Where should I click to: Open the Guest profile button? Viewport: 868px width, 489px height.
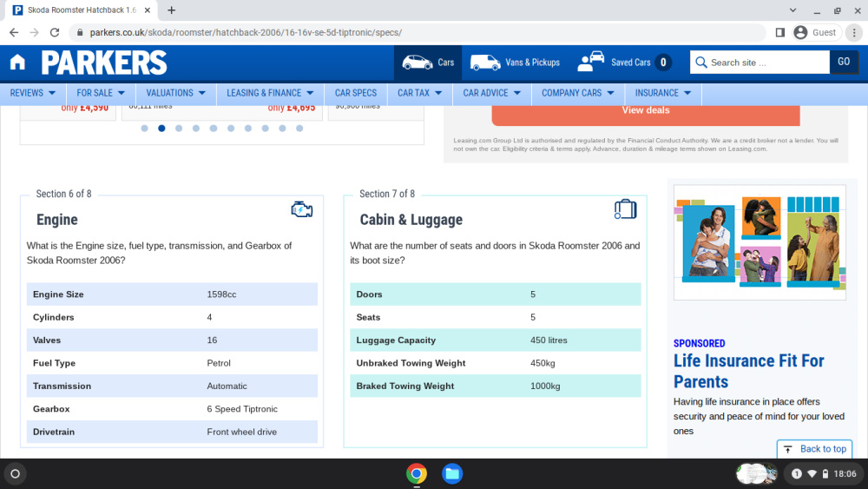[x=815, y=33]
